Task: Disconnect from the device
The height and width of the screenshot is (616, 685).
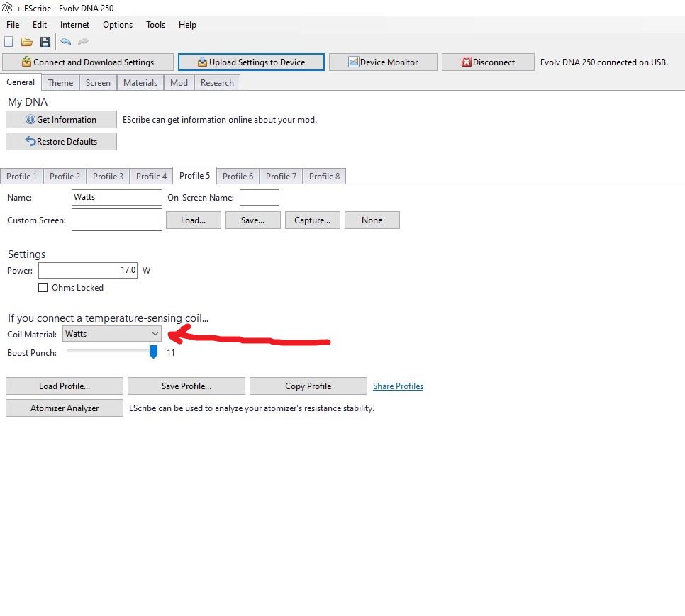Action: point(488,62)
